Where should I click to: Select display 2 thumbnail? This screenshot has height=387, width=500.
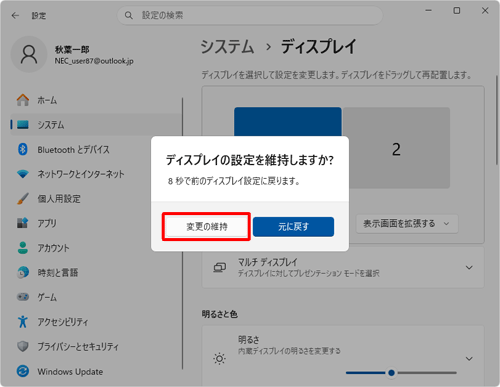[x=397, y=148]
